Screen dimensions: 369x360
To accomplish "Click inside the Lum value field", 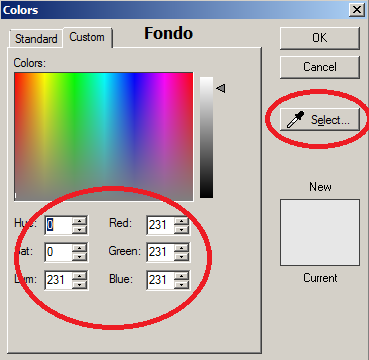I will (x=58, y=280).
